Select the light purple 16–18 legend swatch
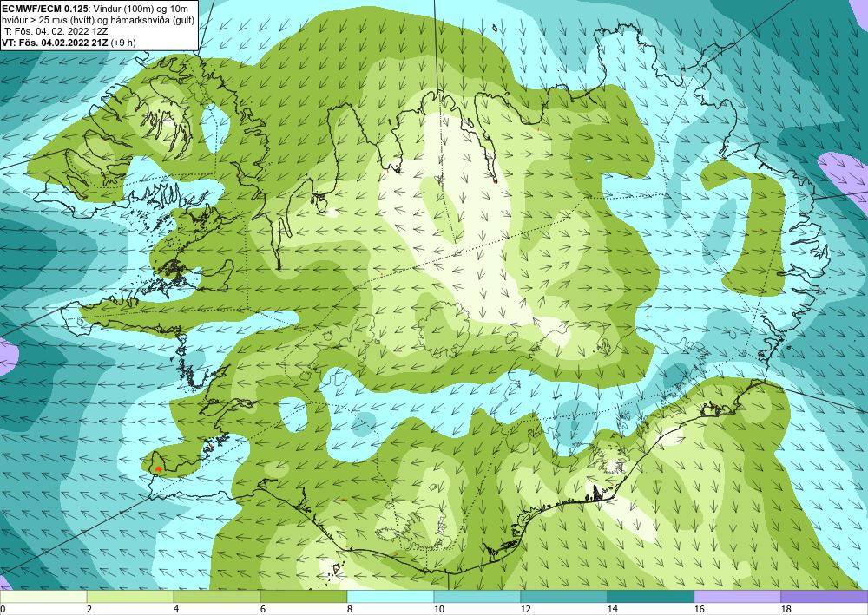The width and height of the screenshot is (868, 615). [x=737, y=597]
